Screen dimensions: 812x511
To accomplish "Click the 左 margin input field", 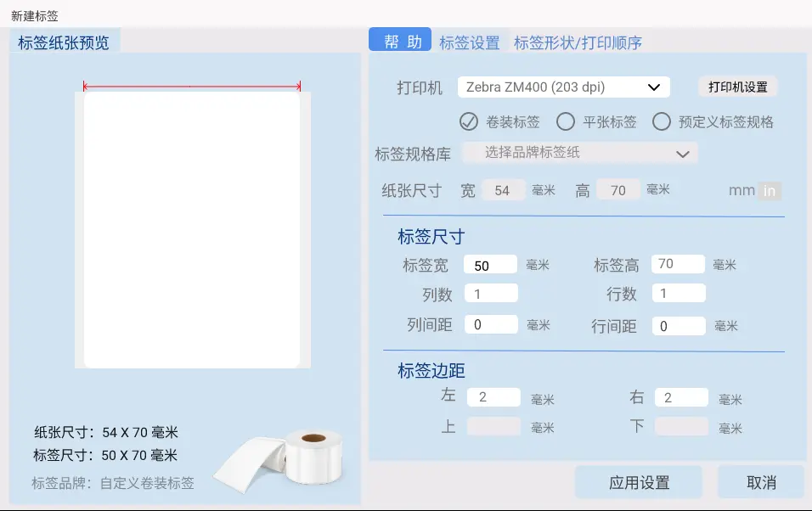I will tap(493, 397).
